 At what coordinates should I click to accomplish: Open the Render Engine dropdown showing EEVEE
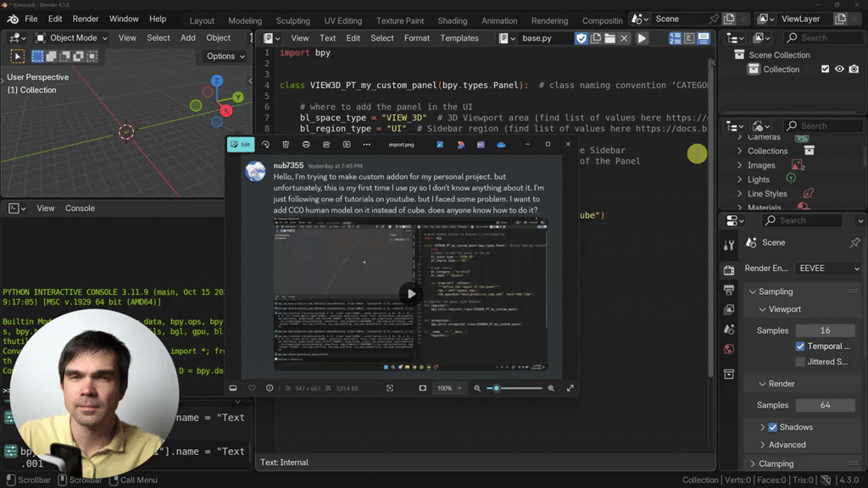(x=828, y=269)
